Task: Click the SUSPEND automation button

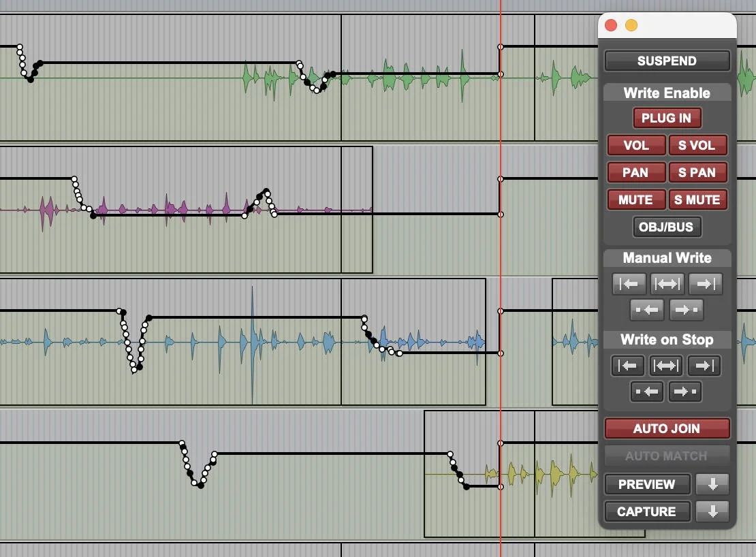Action: 667,61
